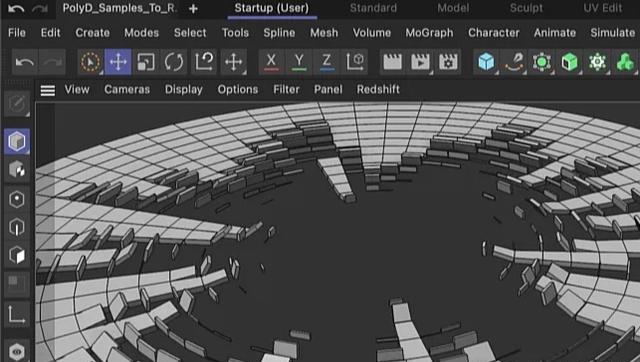Screen dimensions: 640x362
Task: Select the Rotate tool
Action: (174, 62)
